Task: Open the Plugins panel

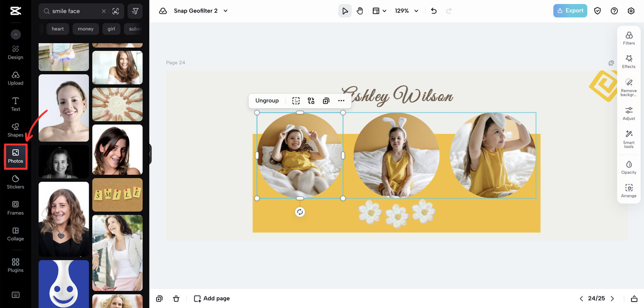Action: point(16,266)
